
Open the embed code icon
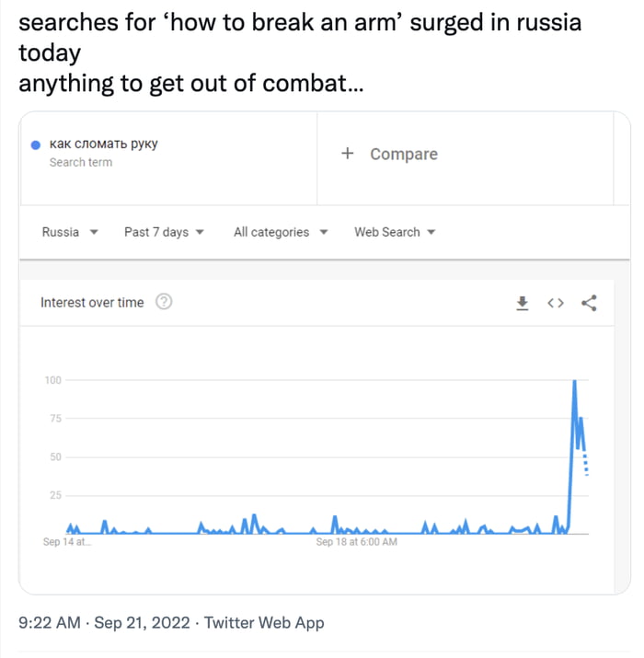tap(555, 303)
